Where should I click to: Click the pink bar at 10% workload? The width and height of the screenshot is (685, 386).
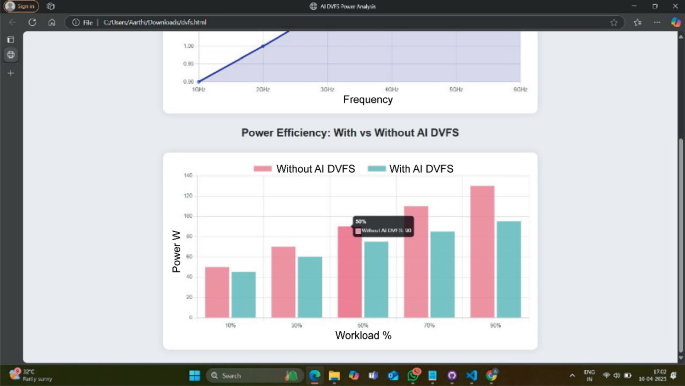[217, 292]
